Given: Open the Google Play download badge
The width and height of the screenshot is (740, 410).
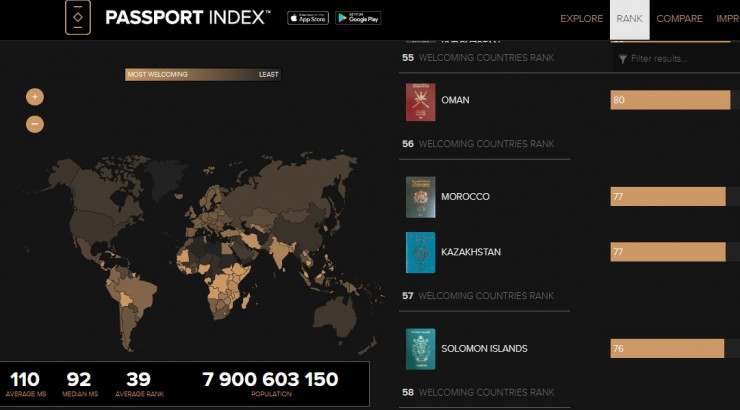Looking at the screenshot, I should (x=357, y=18).
